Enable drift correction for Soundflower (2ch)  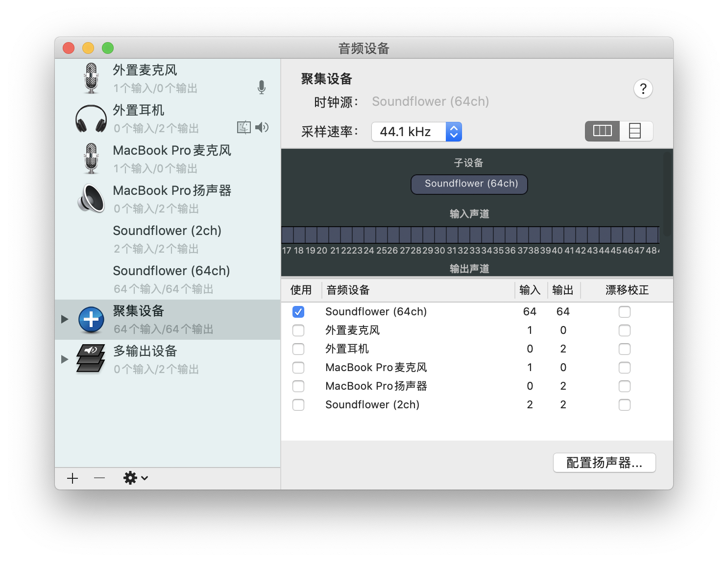coord(624,405)
